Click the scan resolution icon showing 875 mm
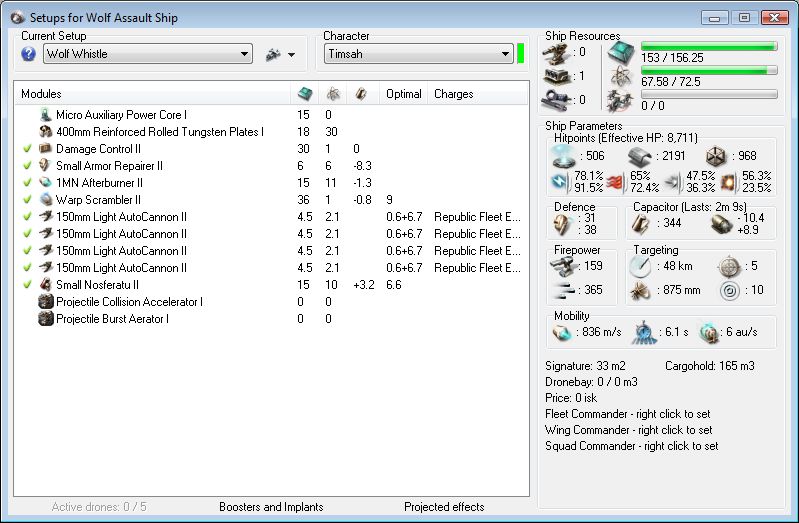The width and height of the screenshot is (799, 523). tap(641, 290)
